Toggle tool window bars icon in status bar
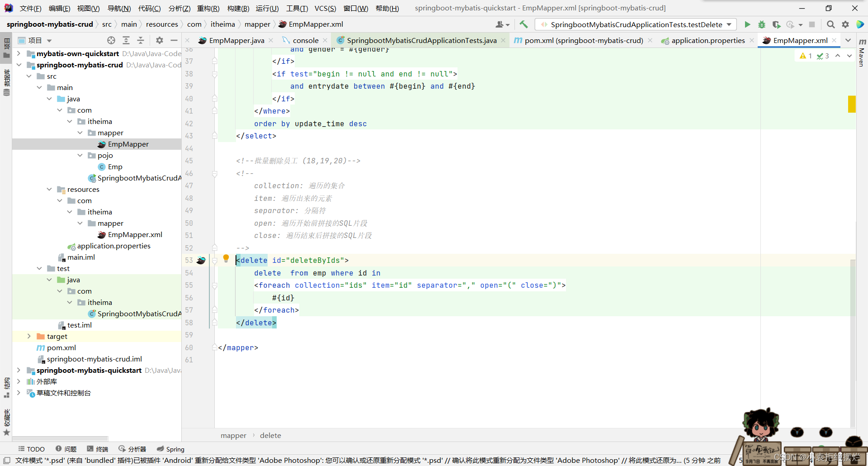Image resolution: width=868 pixels, height=466 pixels. pos(7,460)
